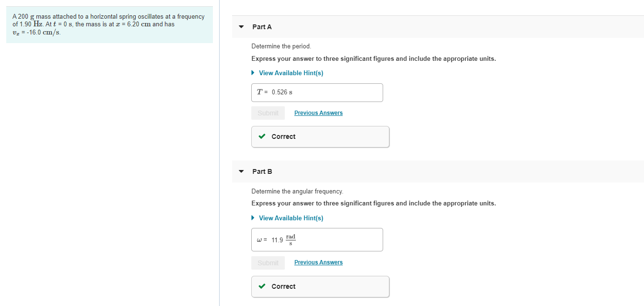Collapse the Part B section triangle
Screen dimensions: 644x306
[241, 171]
